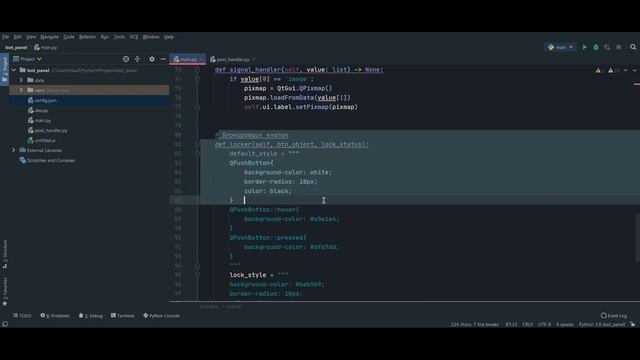Image resolution: width=640 pixels, height=360 pixels.
Task: Select untitled.ui in the project tree
Action: tap(42, 140)
